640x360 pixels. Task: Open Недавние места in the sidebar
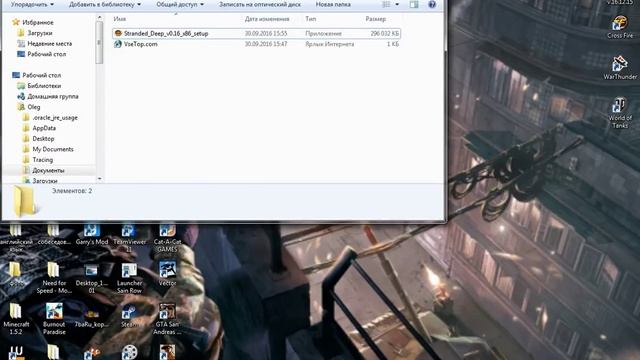coord(44,44)
